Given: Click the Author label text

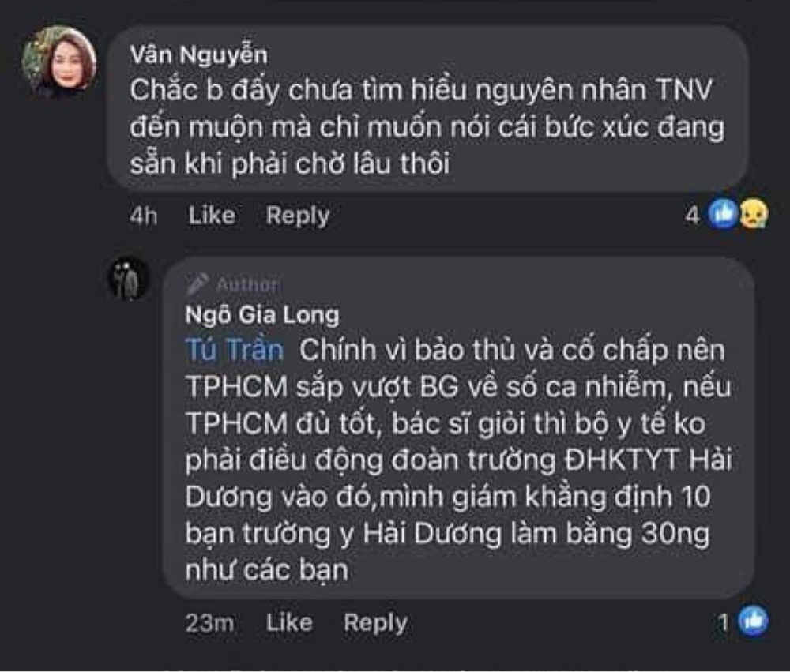Looking at the screenshot, I should (x=246, y=284).
